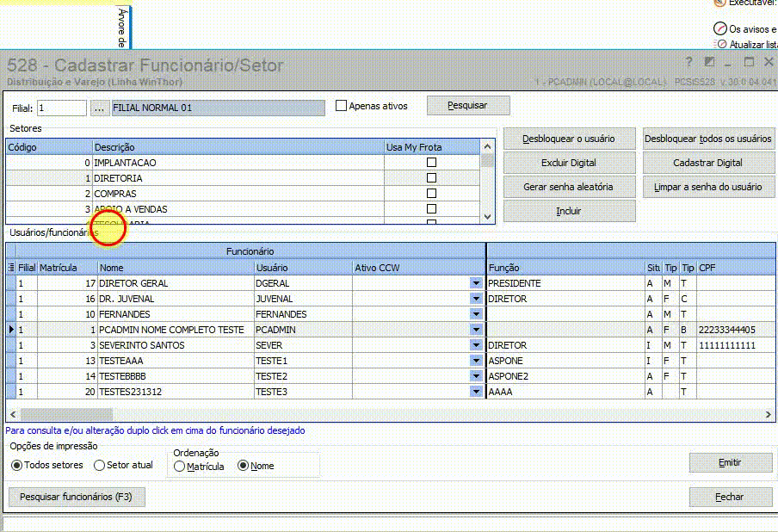
Task: Open Ativo CCW dropdown for TESTEBBBB
Action: 476,375
